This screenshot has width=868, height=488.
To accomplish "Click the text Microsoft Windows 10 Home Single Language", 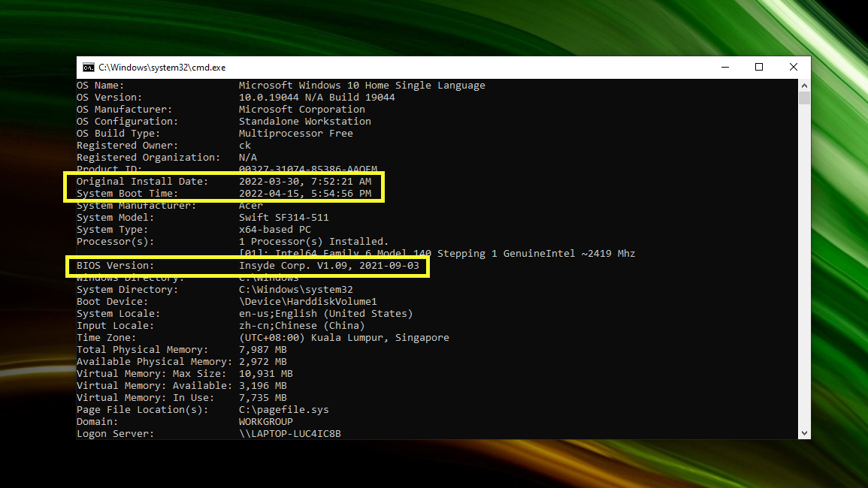I will (x=362, y=85).
